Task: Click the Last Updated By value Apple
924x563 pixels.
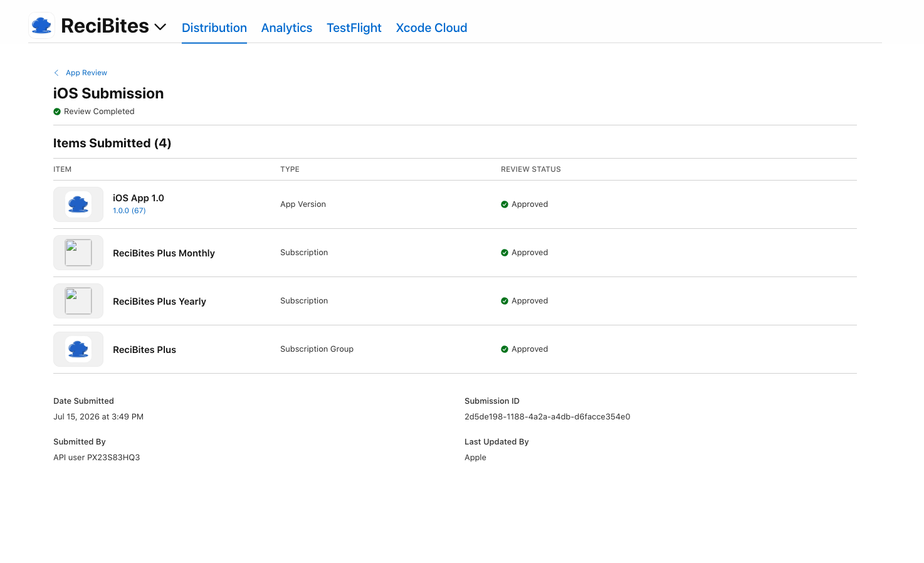Action: coord(475,458)
